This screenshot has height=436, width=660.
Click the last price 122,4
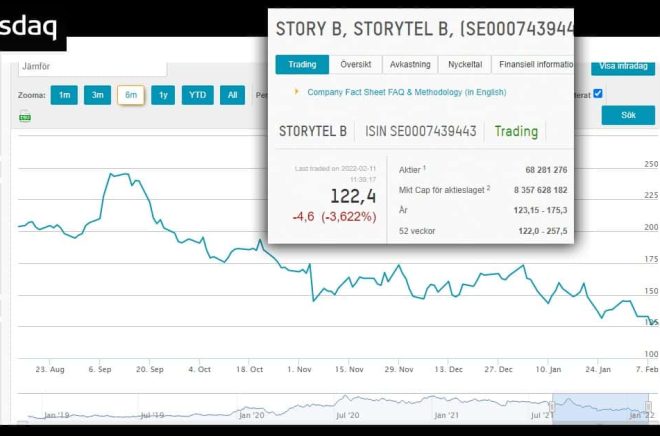click(x=353, y=196)
